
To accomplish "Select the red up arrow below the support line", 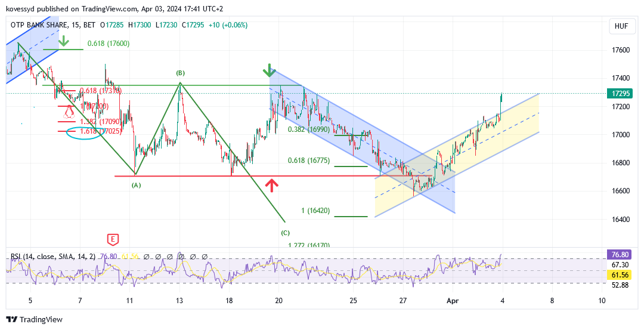I will point(271,185).
